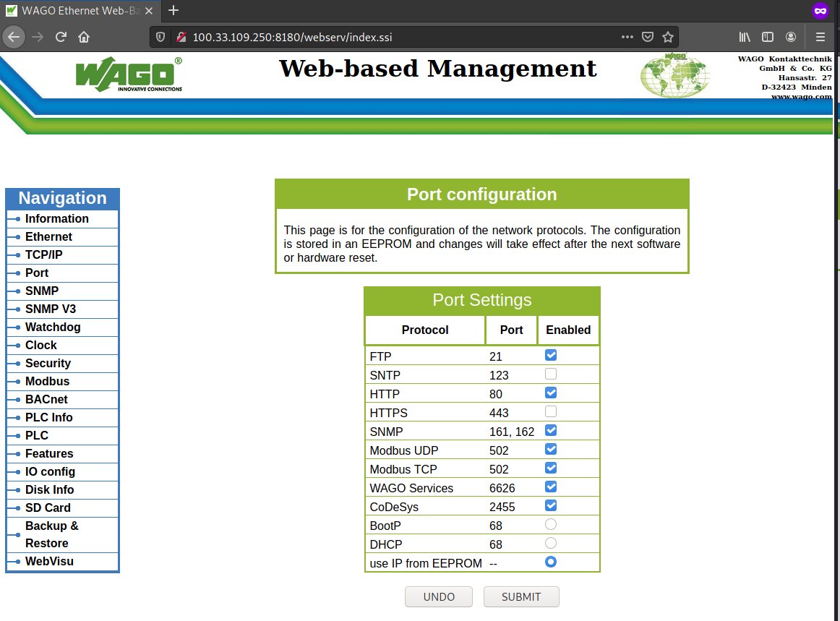
Task: Navigate to the Modbus page
Action: 47,382
